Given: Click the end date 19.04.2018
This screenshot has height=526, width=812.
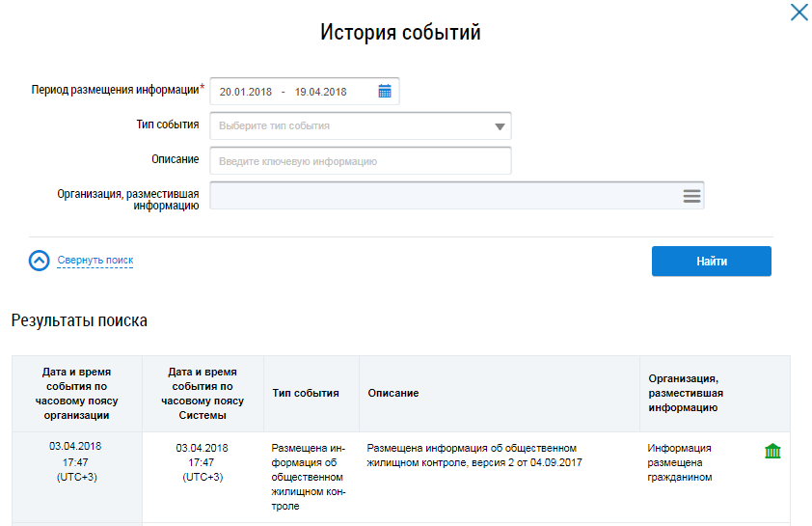Looking at the screenshot, I should pyautogui.click(x=320, y=92).
